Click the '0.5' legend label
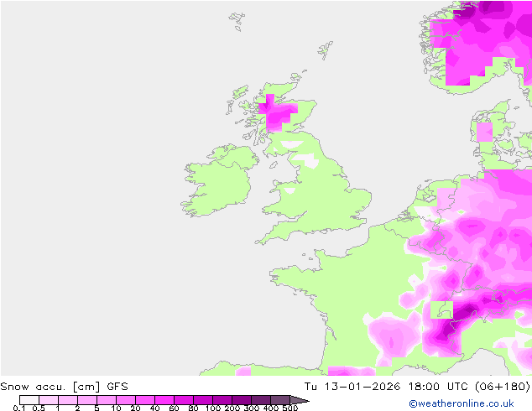Image resolution: width=532 pixels, height=411 pixels. tap(39, 408)
